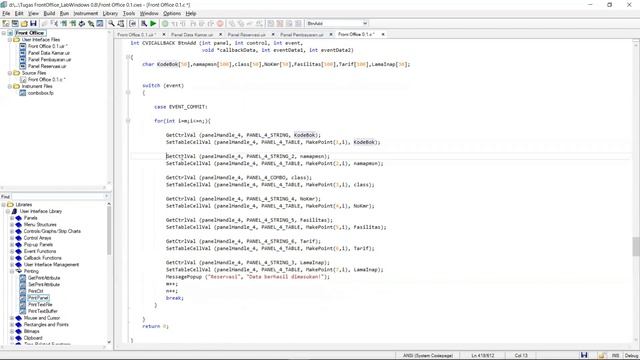Click the Debug configuration in status bar
The image size is (640, 360).
631,356
